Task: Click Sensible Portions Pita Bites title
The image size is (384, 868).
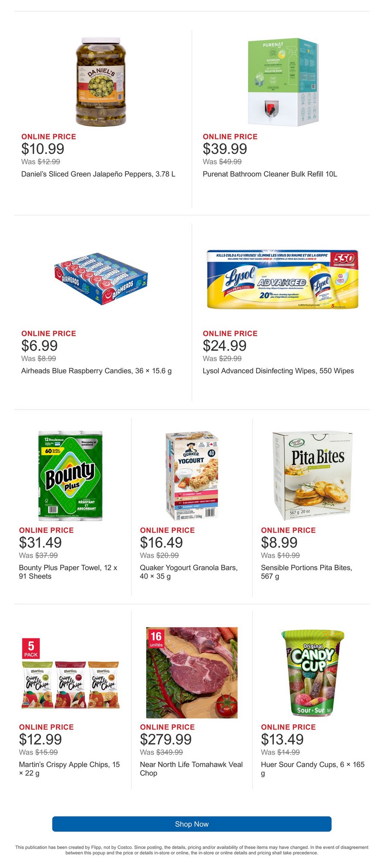Action: click(x=306, y=572)
